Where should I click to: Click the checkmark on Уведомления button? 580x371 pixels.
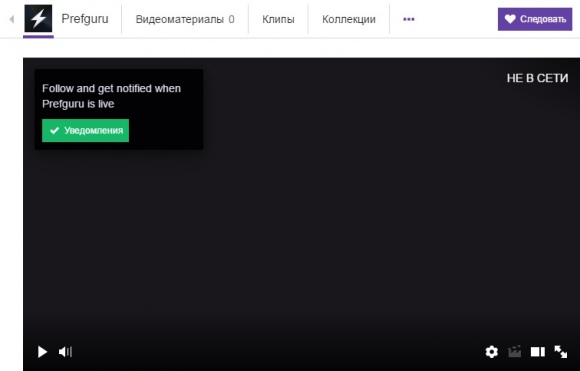tap(54, 131)
